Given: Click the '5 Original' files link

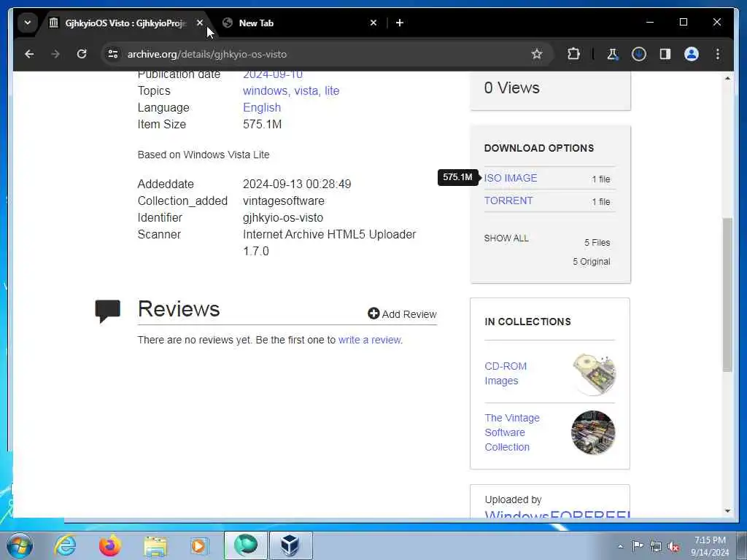Looking at the screenshot, I should click(591, 262).
